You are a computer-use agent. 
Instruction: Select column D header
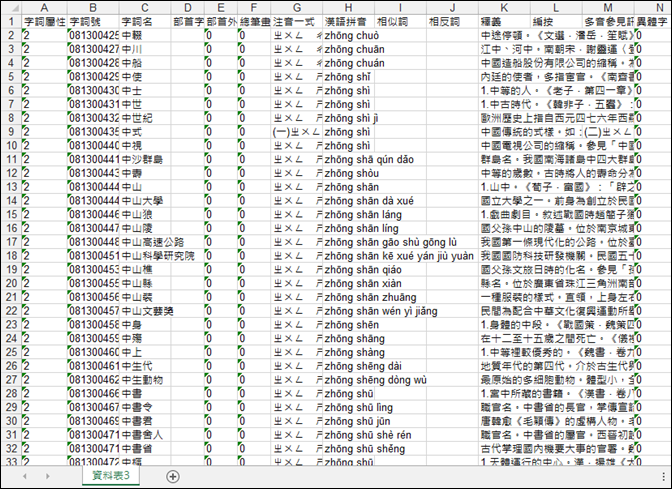click(x=187, y=7)
